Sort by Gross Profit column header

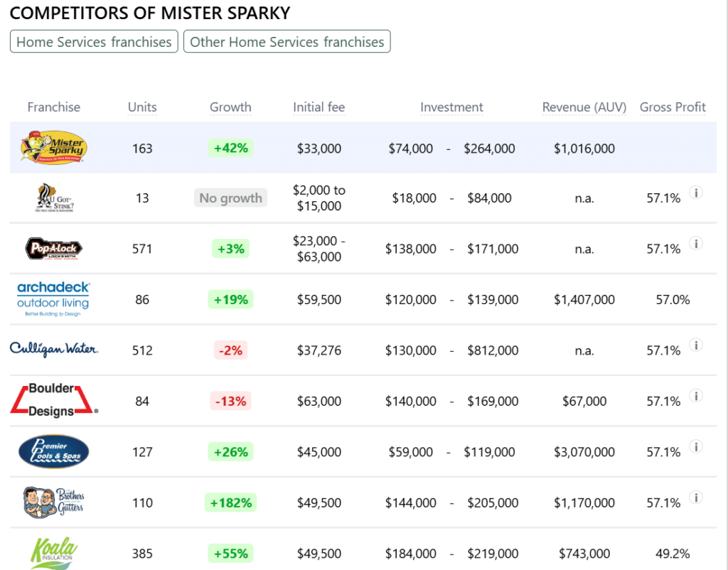673,107
